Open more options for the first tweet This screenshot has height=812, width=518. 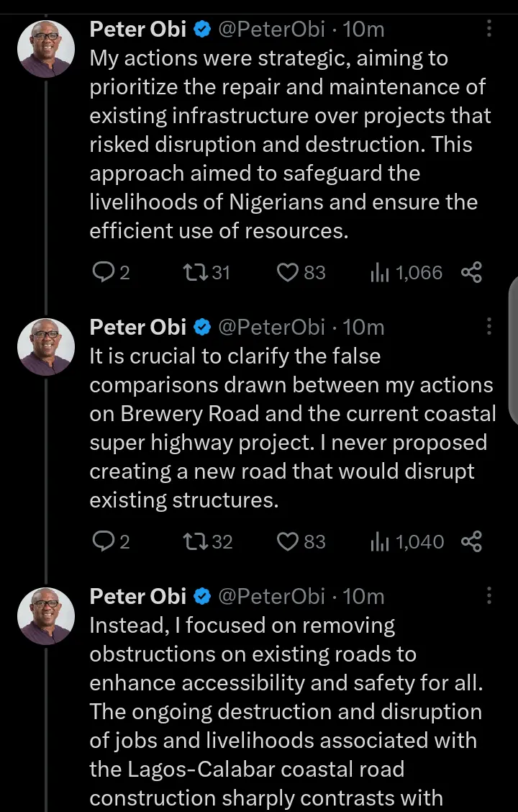(489, 29)
